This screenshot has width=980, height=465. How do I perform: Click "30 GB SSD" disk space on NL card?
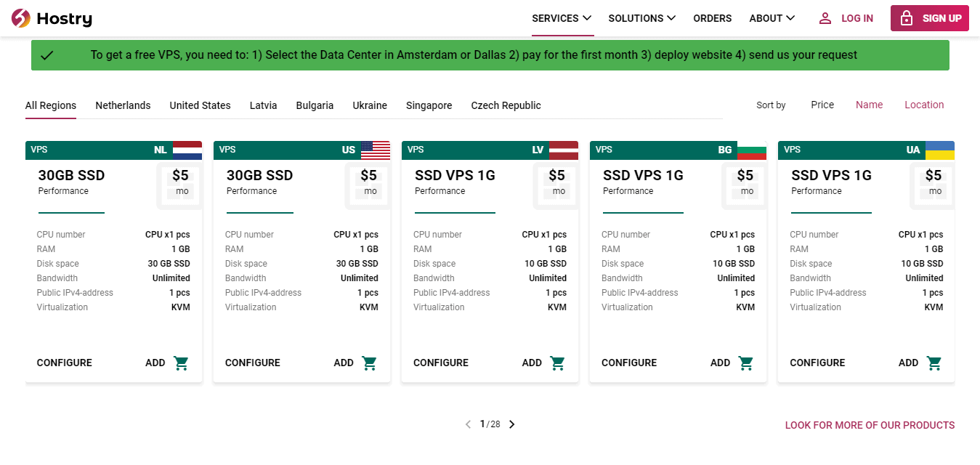[x=169, y=264]
